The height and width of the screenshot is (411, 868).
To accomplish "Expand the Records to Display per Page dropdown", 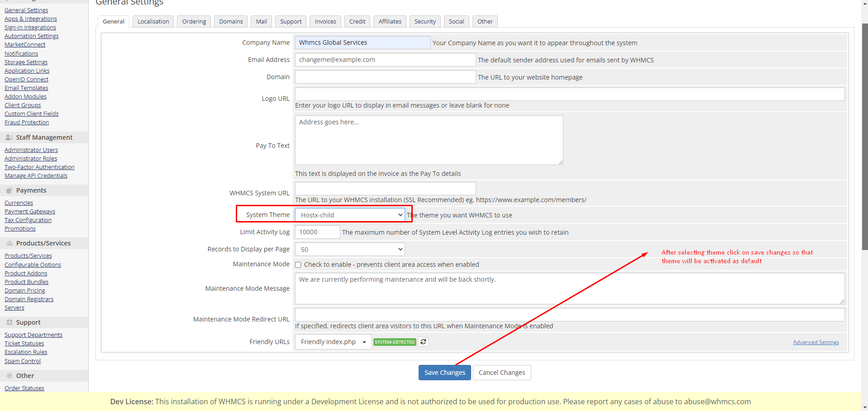I will 350,250.
